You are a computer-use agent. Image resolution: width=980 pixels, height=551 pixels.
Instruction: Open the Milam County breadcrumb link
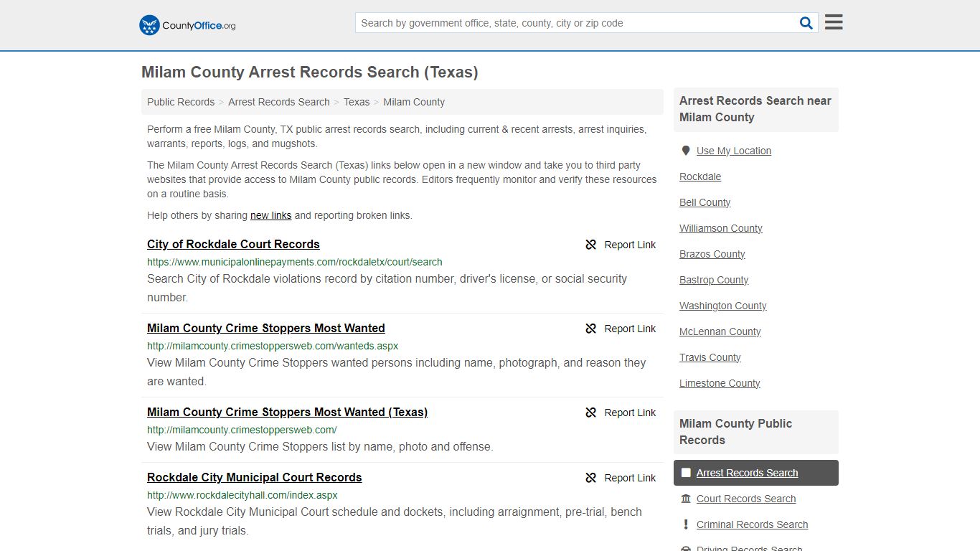click(414, 102)
